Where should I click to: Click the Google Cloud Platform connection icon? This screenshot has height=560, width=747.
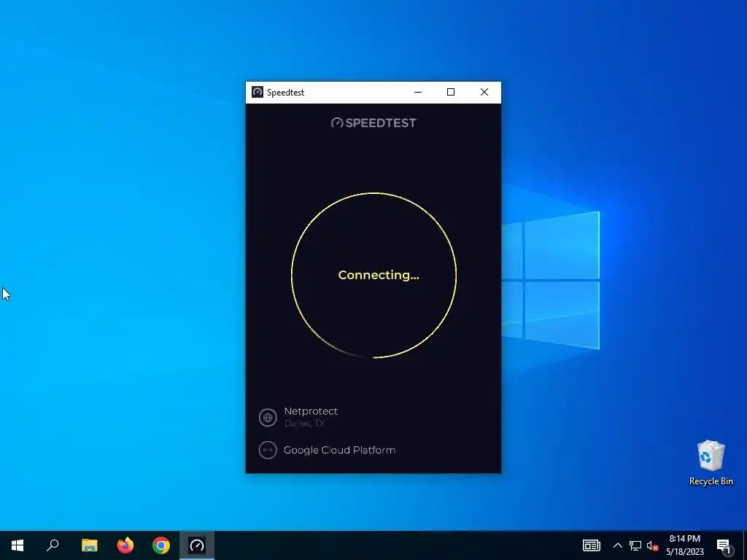[x=268, y=450]
